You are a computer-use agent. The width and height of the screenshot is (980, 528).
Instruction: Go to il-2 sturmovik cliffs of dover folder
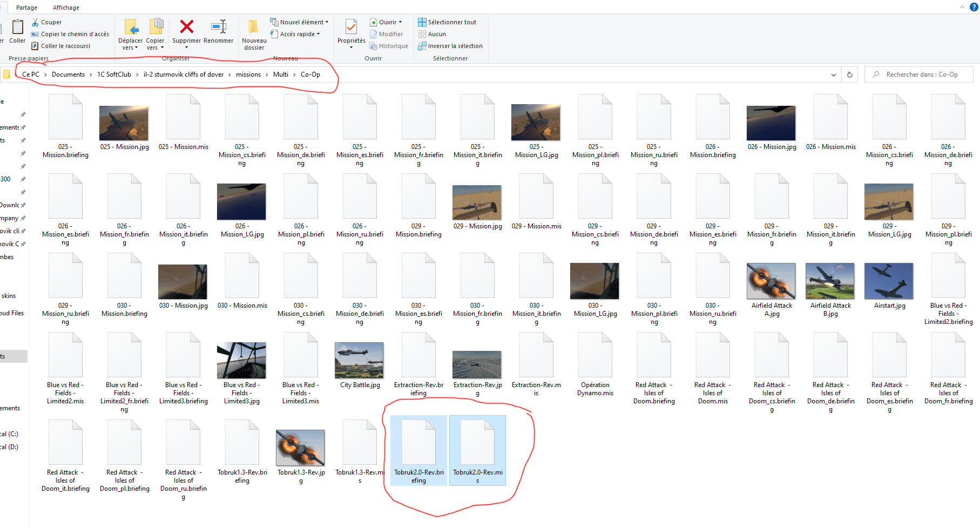coord(184,75)
